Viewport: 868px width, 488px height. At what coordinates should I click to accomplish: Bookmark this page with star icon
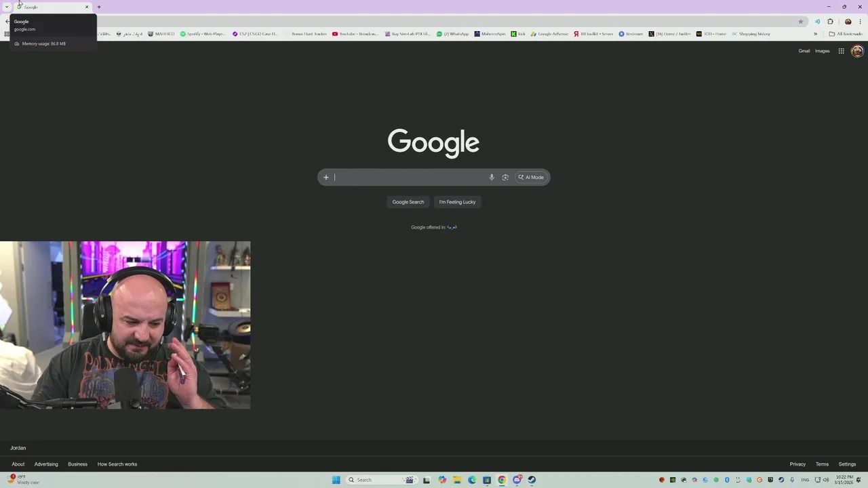(801, 22)
